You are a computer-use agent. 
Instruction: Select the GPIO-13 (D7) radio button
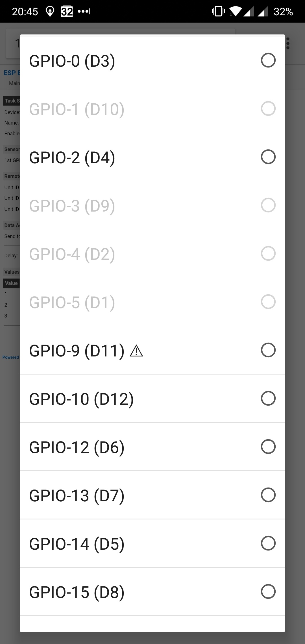(x=268, y=495)
